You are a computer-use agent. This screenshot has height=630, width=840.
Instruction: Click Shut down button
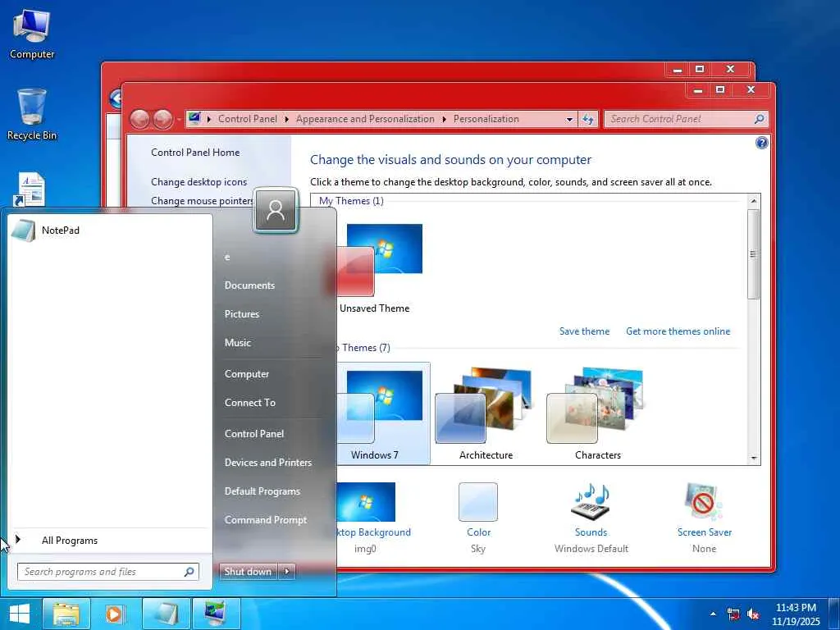click(248, 572)
